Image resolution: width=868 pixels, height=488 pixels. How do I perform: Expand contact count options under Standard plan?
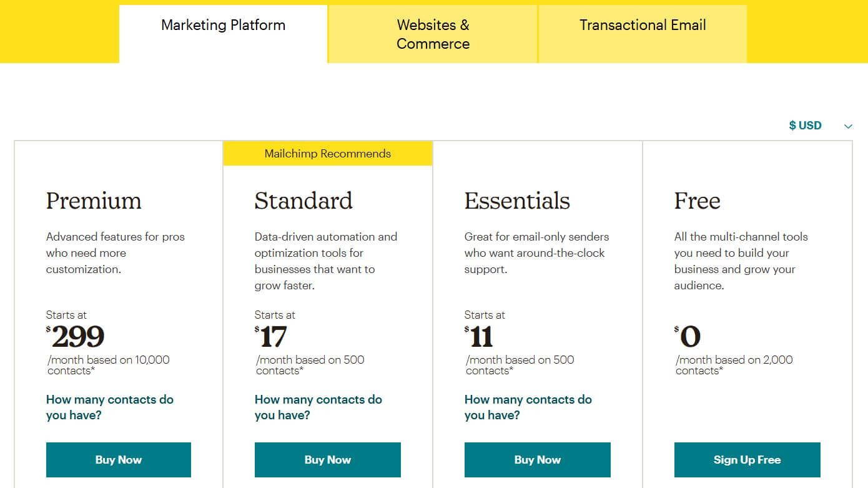pos(318,407)
